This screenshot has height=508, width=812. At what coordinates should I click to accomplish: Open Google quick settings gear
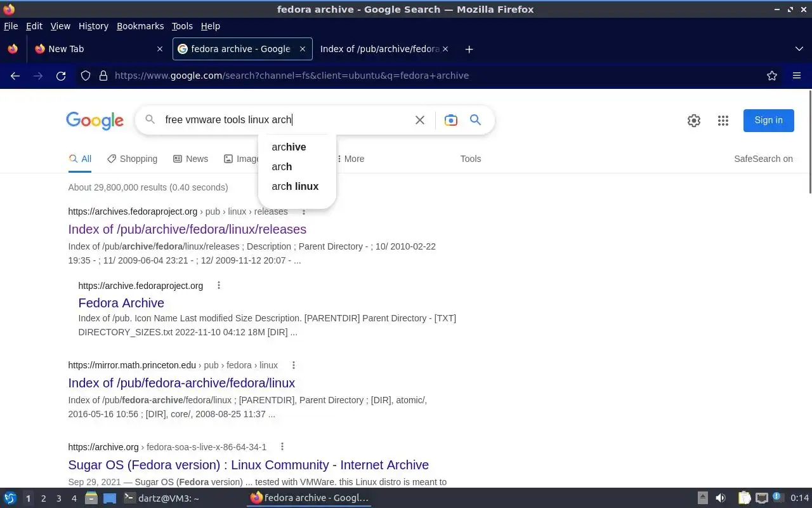tap(694, 121)
